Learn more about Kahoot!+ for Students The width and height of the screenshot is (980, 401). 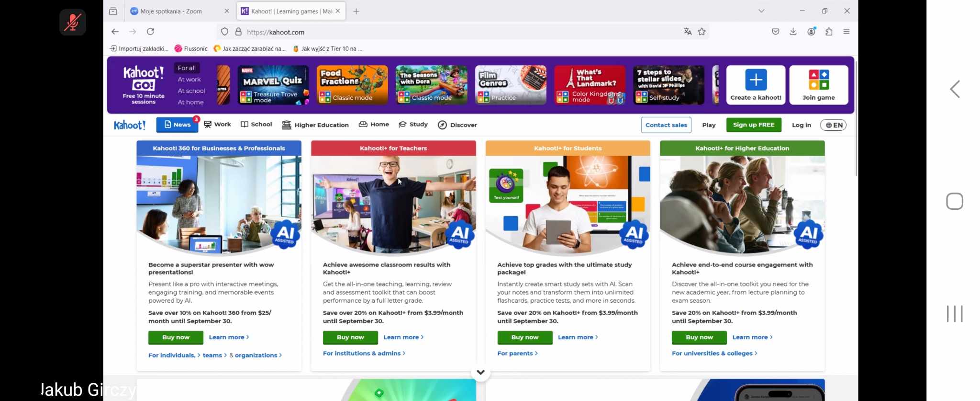coord(578,337)
